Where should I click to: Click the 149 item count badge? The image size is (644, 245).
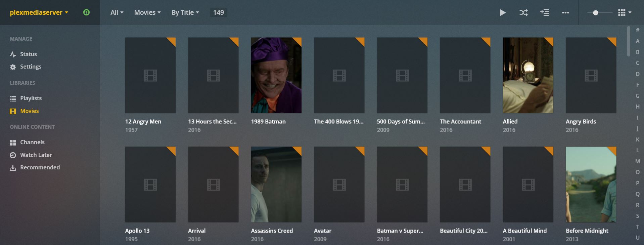218,12
